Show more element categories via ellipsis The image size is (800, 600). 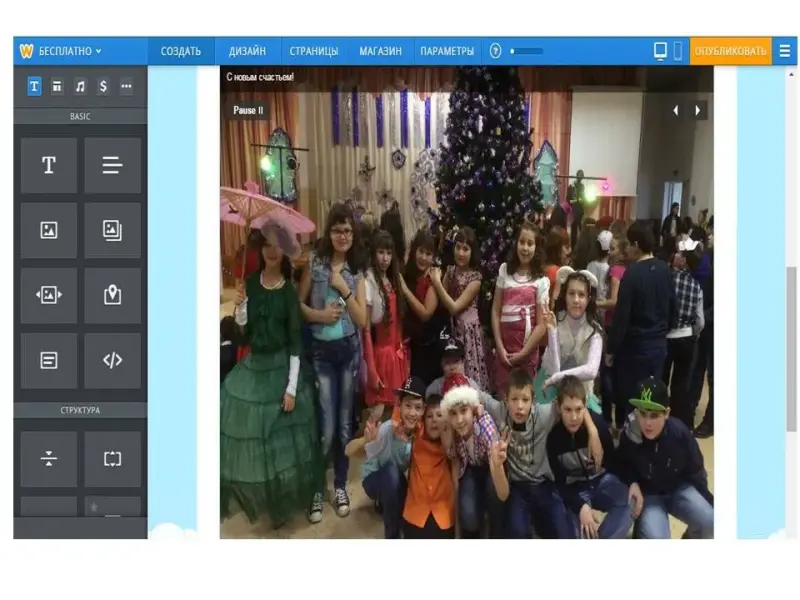coord(126,87)
